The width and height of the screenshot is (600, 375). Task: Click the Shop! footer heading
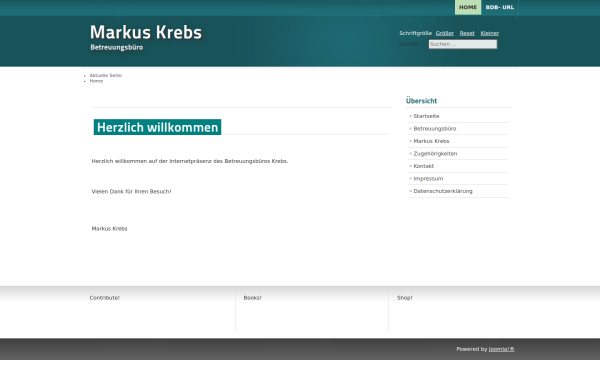(404, 298)
